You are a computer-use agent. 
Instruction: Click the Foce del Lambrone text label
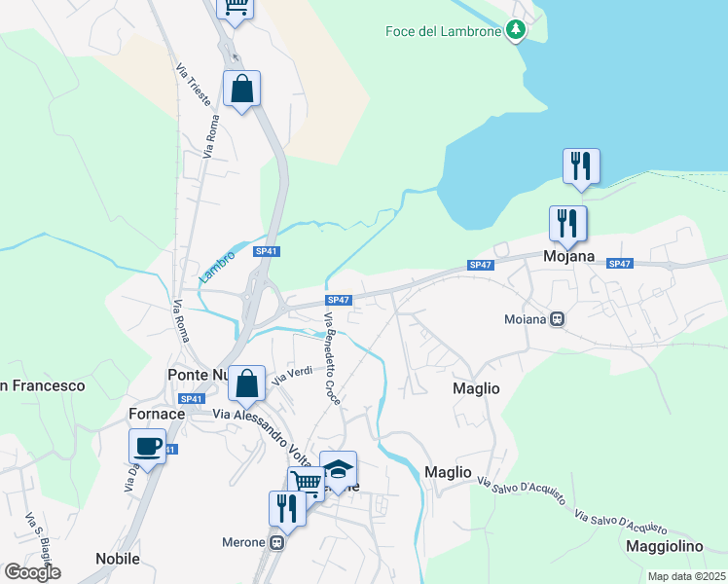(x=444, y=31)
